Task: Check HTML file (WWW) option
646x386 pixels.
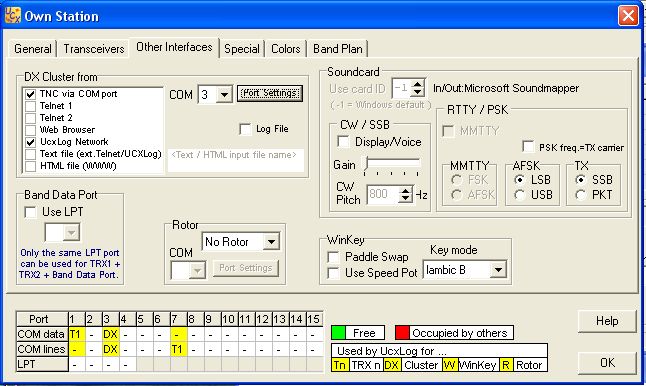Action: coord(30,166)
